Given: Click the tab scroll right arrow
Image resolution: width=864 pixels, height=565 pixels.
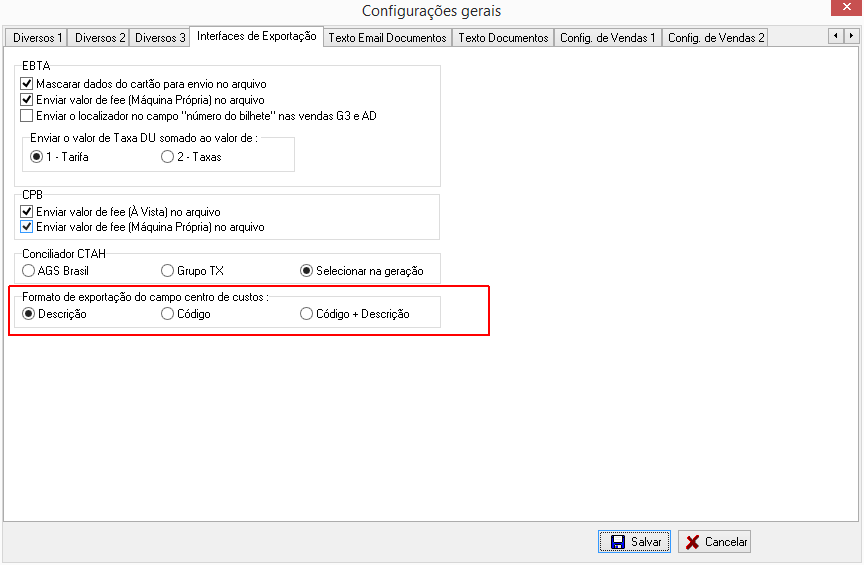Looking at the screenshot, I should pos(851,36).
